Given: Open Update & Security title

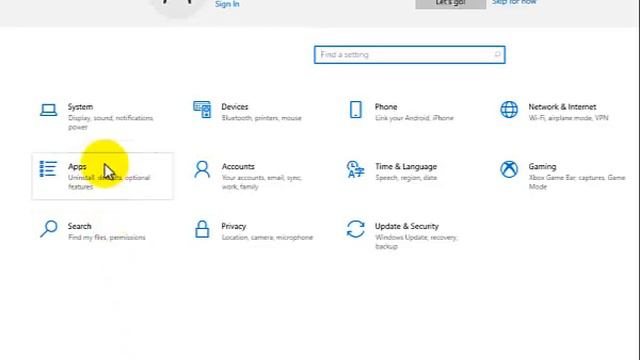Looking at the screenshot, I should coord(407,226).
